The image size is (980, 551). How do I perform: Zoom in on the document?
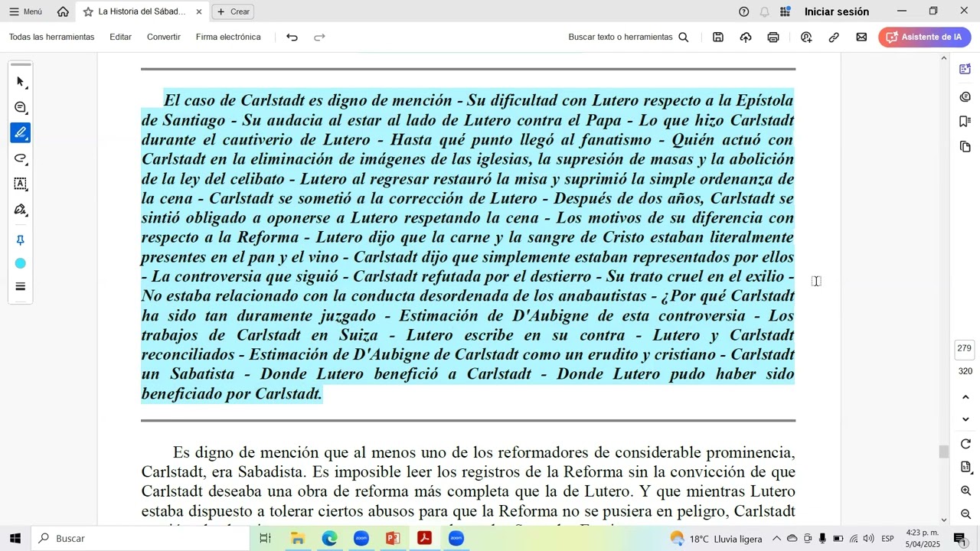tap(965, 491)
